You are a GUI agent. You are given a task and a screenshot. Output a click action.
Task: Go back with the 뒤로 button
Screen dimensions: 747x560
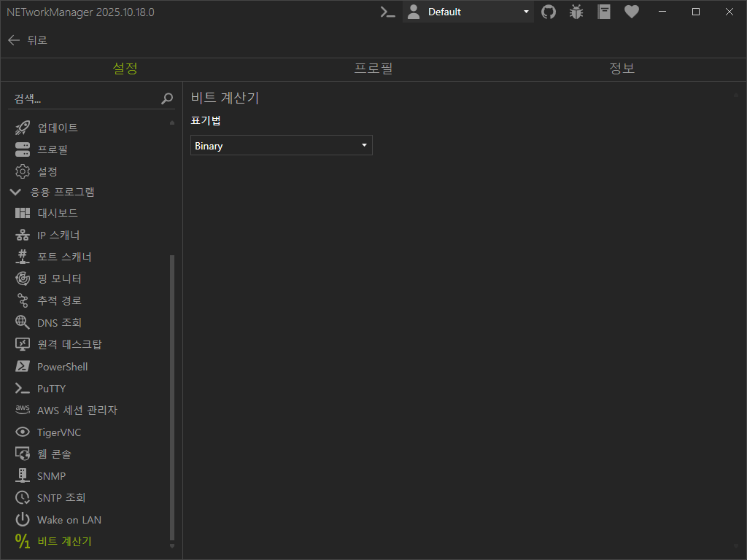click(x=28, y=41)
